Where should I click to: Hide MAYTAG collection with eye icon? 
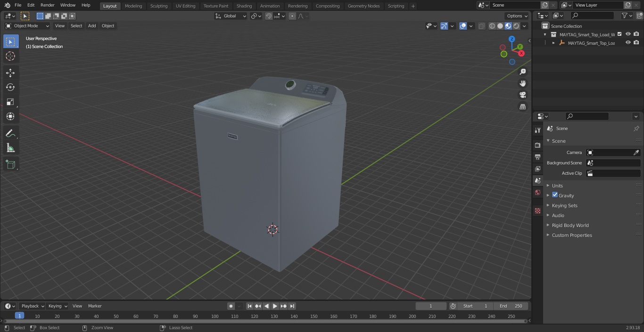pyautogui.click(x=628, y=34)
